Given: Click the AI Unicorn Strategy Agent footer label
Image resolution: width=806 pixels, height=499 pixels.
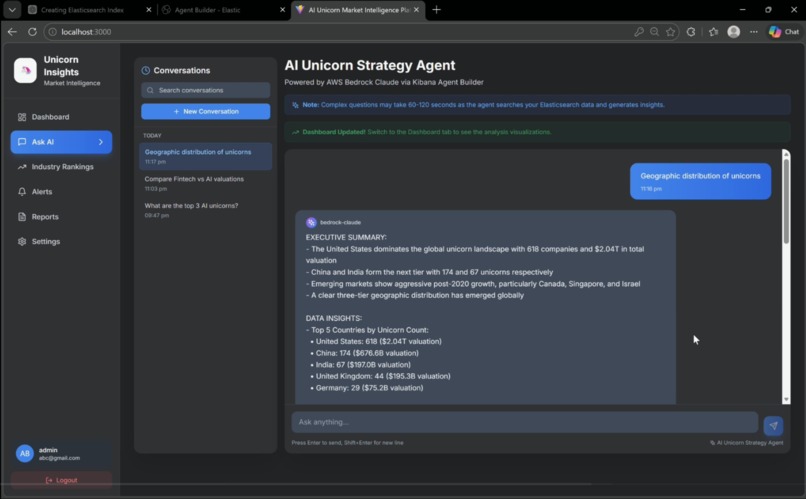Looking at the screenshot, I should tap(746, 443).
